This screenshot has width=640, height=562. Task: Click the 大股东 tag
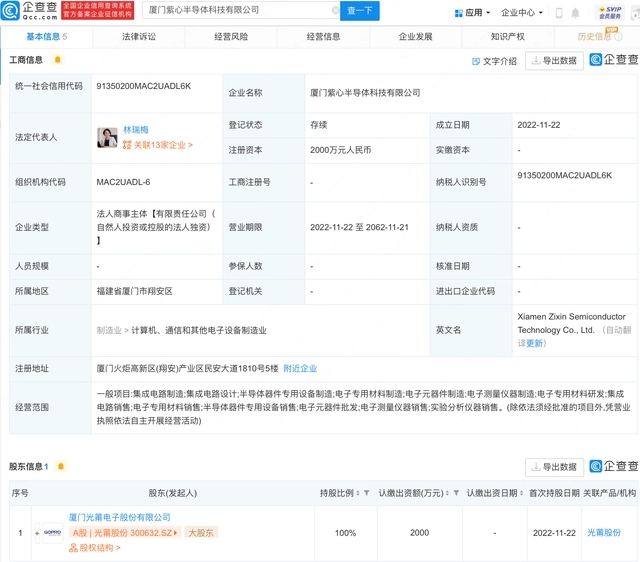point(201,533)
